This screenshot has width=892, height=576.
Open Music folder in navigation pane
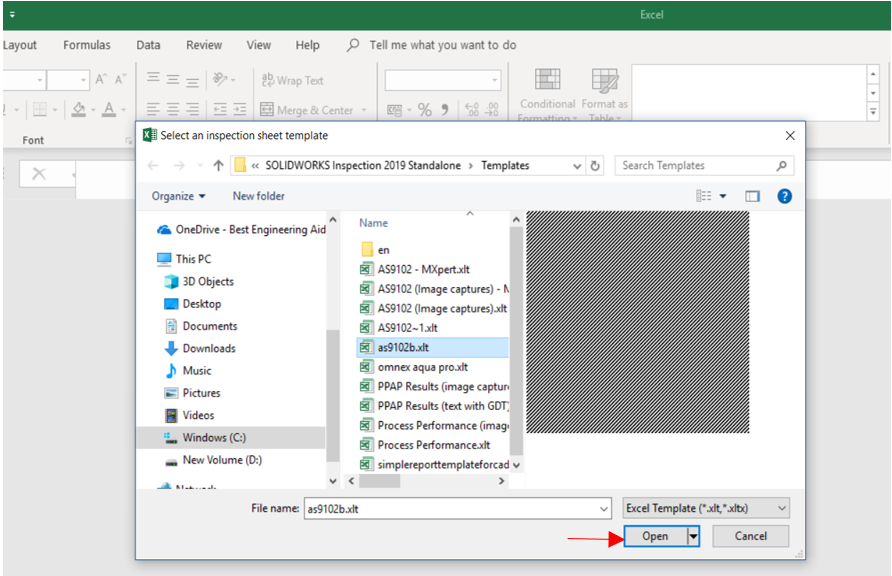(188, 371)
